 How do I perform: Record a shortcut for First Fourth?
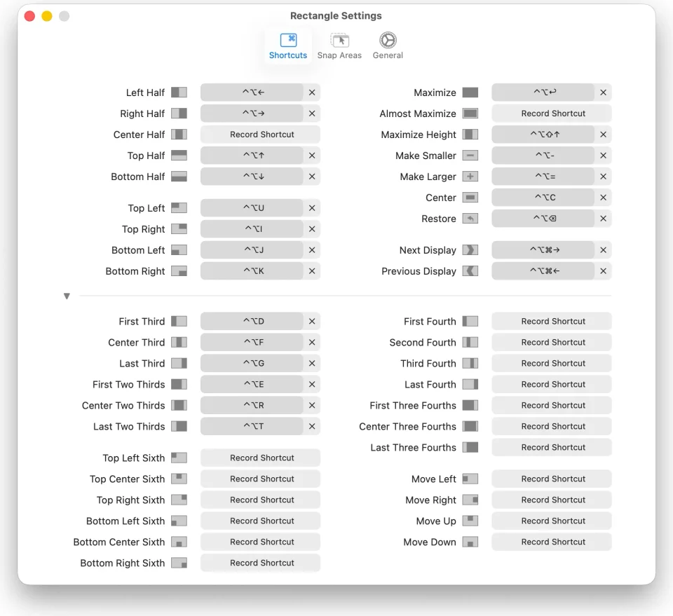tap(552, 321)
